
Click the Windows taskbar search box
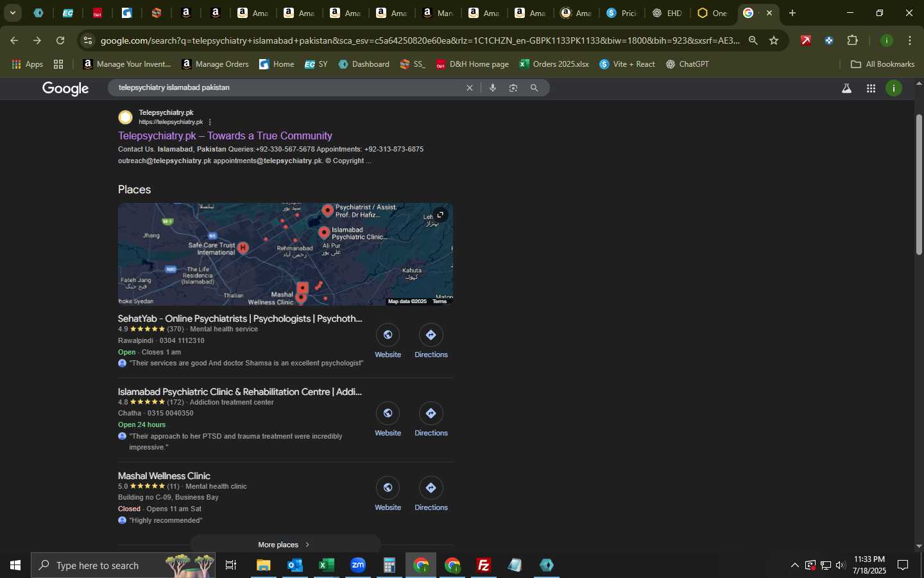click(x=123, y=565)
